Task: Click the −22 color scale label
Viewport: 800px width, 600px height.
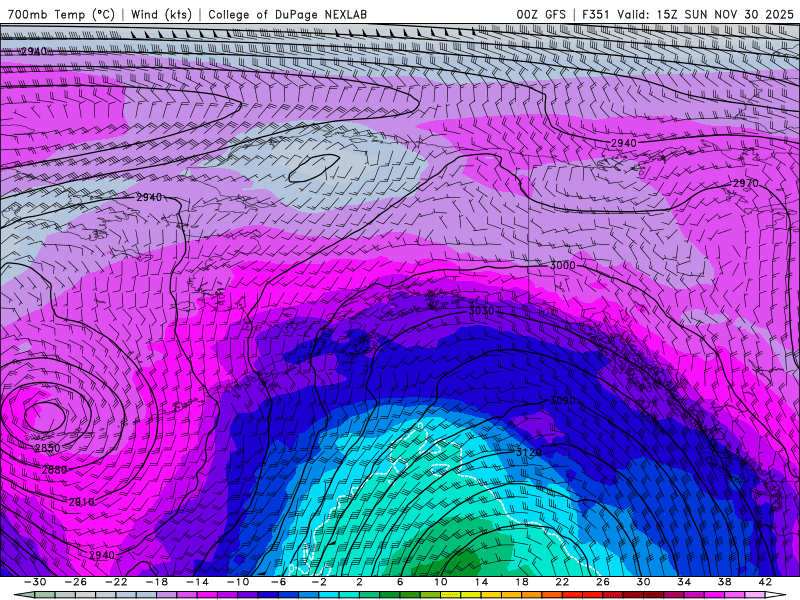Action: click(x=116, y=582)
